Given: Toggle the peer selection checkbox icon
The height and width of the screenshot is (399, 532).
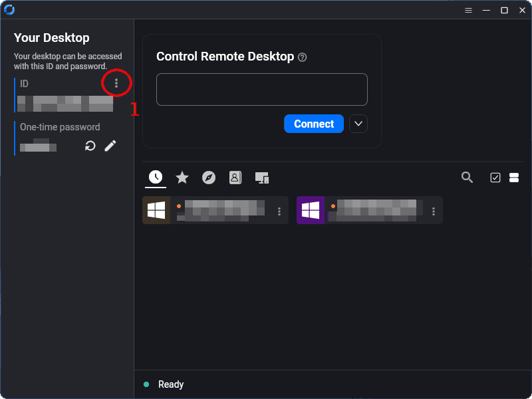Looking at the screenshot, I should tap(495, 178).
